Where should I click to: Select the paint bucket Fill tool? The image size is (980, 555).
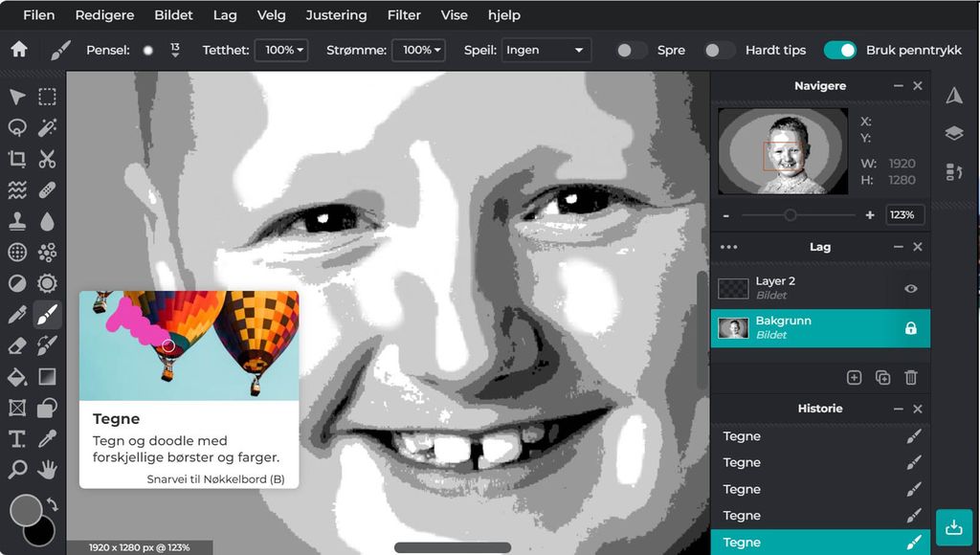[17, 377]
